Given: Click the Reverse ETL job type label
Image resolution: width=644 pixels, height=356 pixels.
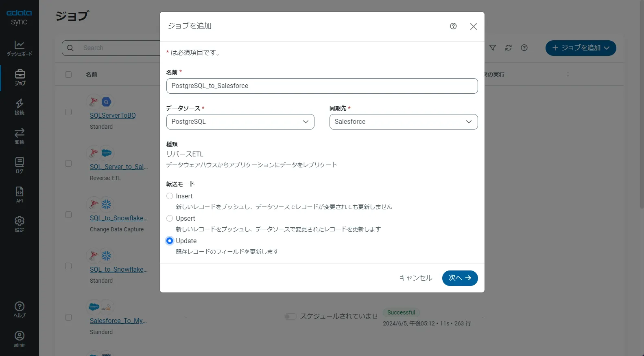Looking at the screenshot, I should point(105,178).
